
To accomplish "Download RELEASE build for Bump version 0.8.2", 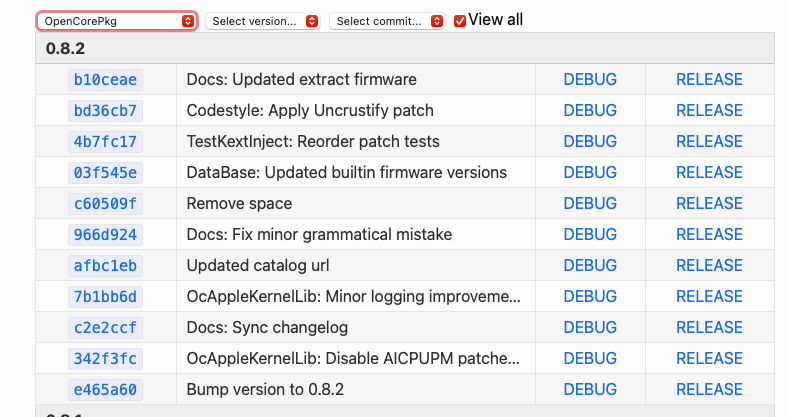I will pyautogui.click(x=709, y=390).
